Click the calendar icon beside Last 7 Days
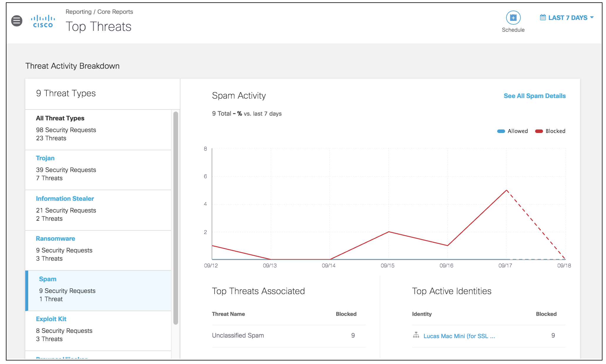 pyautogui.click(x=543, y=17)
